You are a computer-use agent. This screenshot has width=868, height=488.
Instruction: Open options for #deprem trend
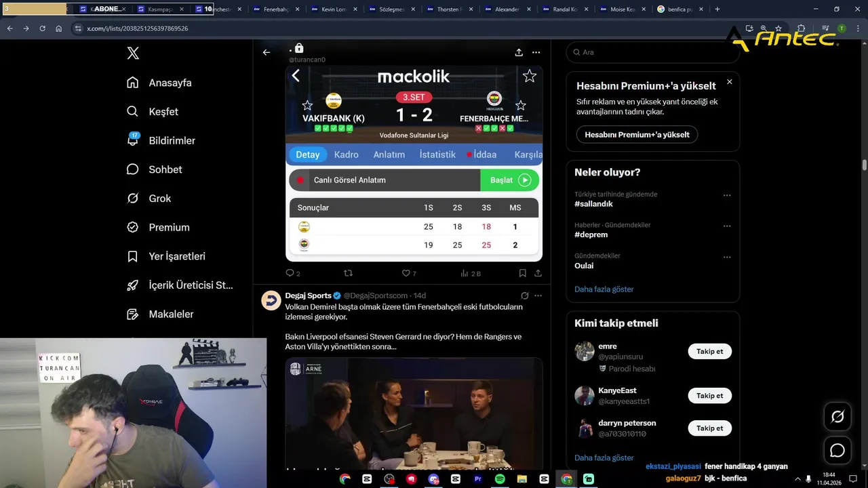point(727,226)
